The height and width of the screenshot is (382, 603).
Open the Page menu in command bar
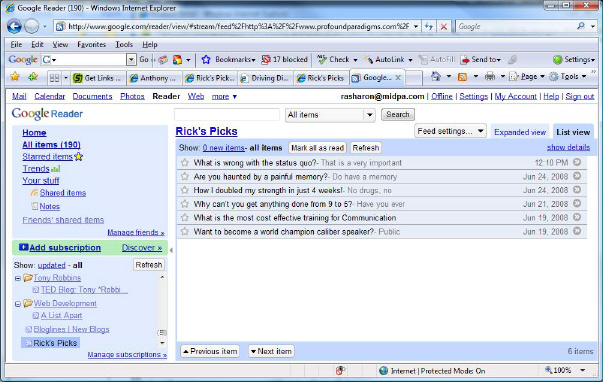[527, 77]
